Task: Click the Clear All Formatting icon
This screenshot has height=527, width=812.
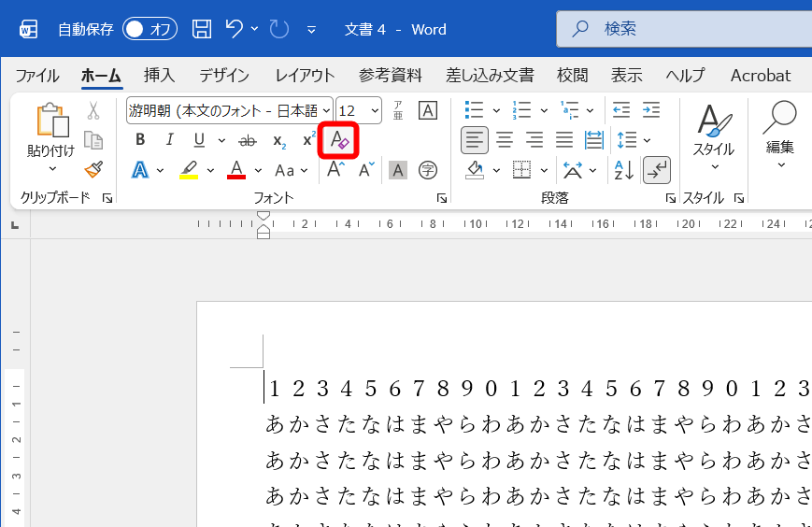Action: click(339, 140)
